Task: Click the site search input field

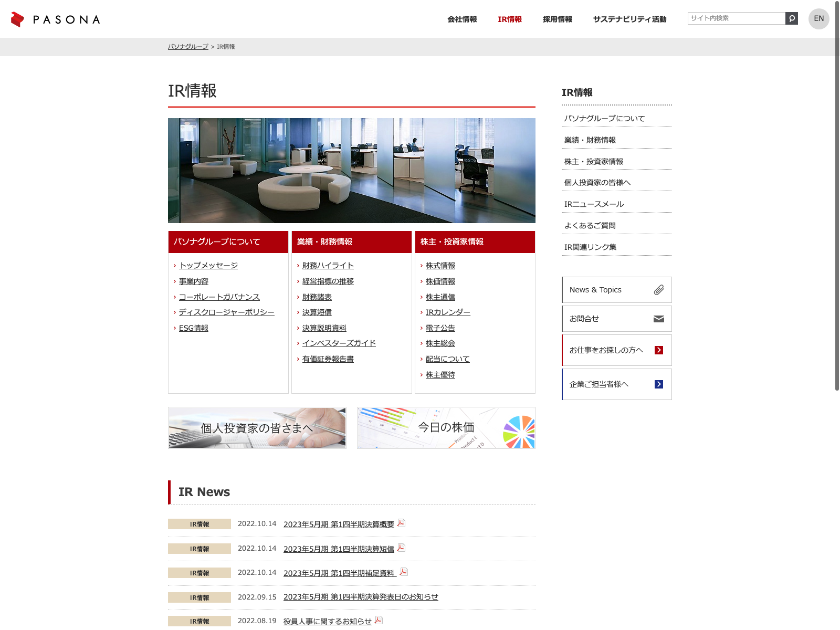Action: (x=736, y=18)
